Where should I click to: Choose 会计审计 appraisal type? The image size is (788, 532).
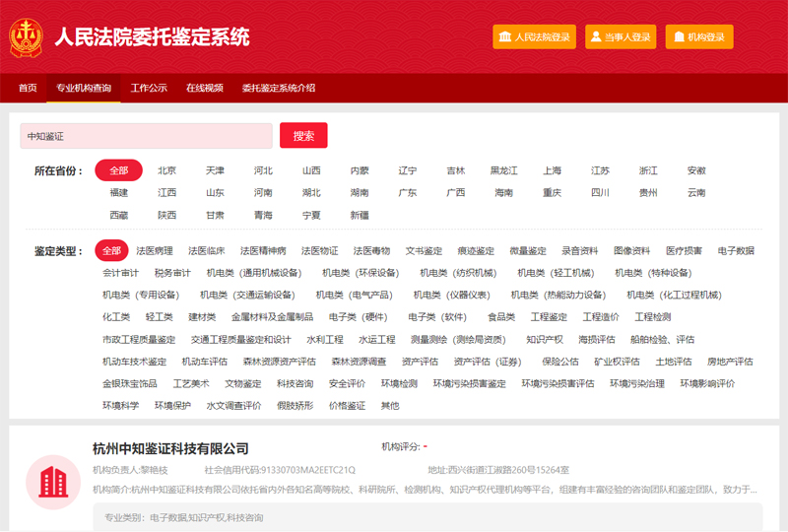(x=120, y=273)
